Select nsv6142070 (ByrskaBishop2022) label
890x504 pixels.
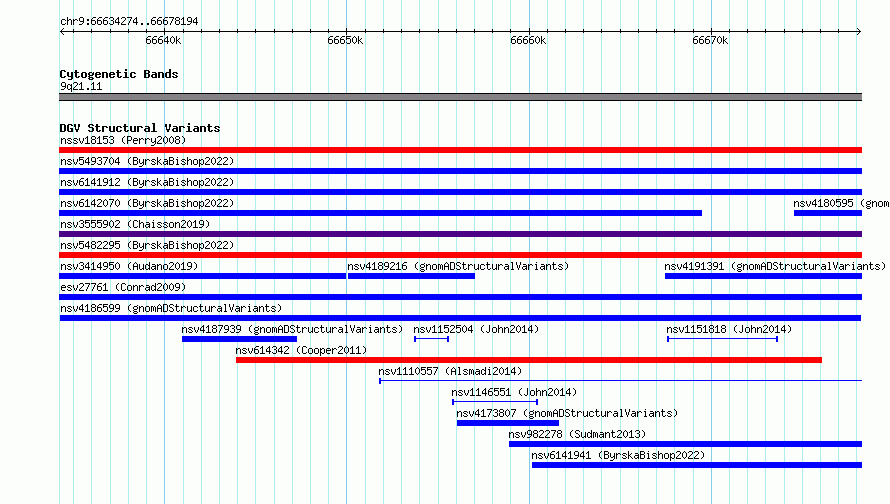pos(147,203)
